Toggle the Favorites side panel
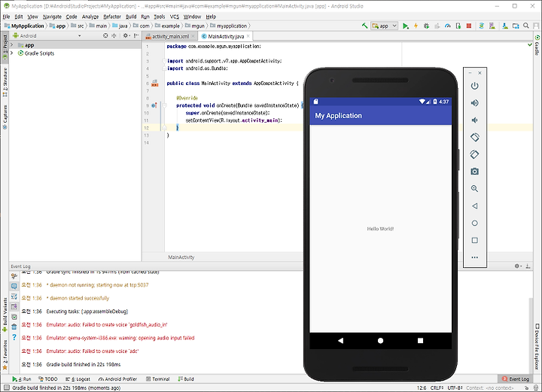The image size is (542, 392). (x=5, y=355)
